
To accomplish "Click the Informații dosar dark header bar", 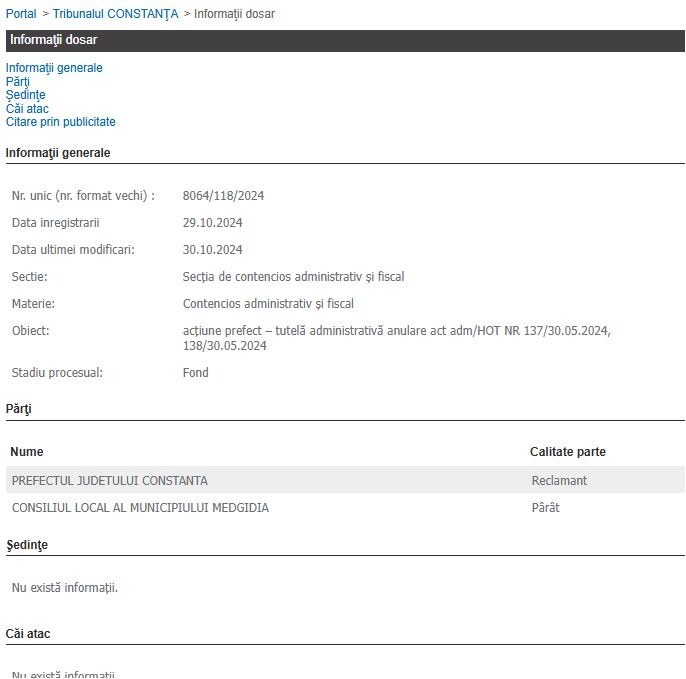I will click(x=343, y=41).
